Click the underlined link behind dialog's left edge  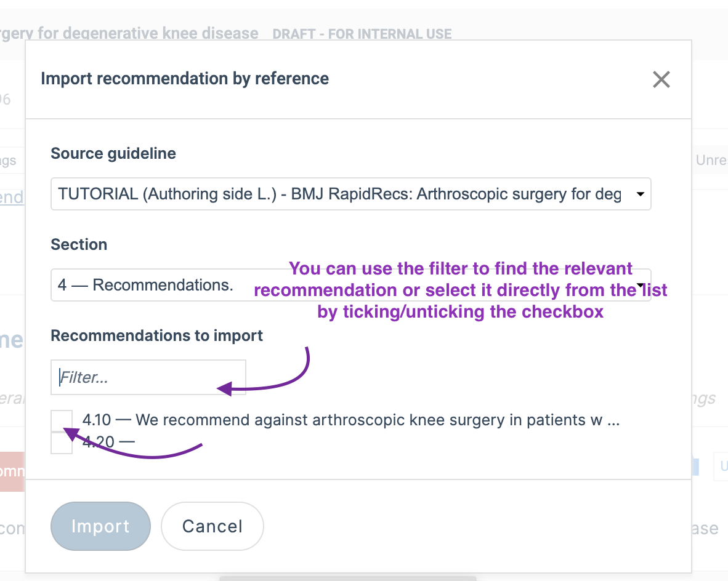point(12,198)
